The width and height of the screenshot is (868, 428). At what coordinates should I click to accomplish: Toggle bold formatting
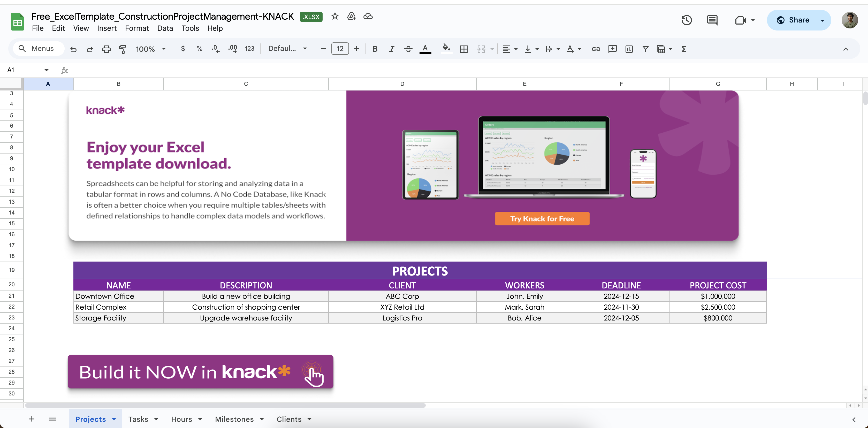click(375, 49)
